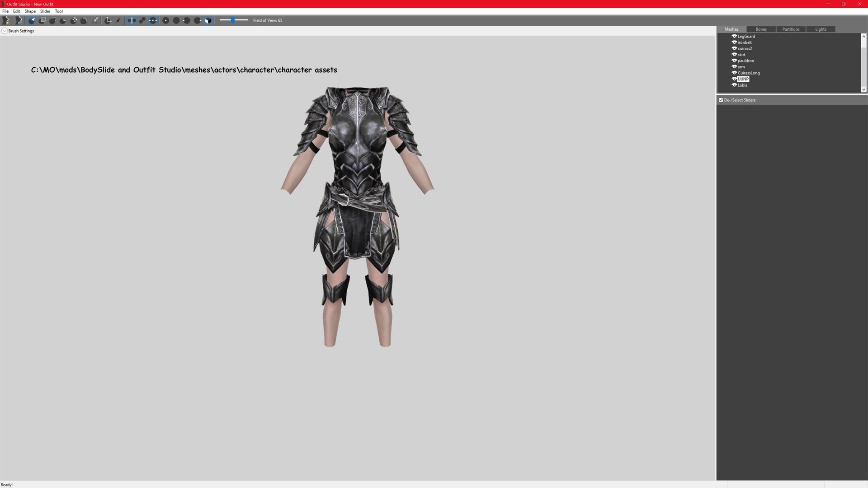Toggle visibility of skirt mesh
This screenshot has height=488, width=868.
tap(734, 55)
